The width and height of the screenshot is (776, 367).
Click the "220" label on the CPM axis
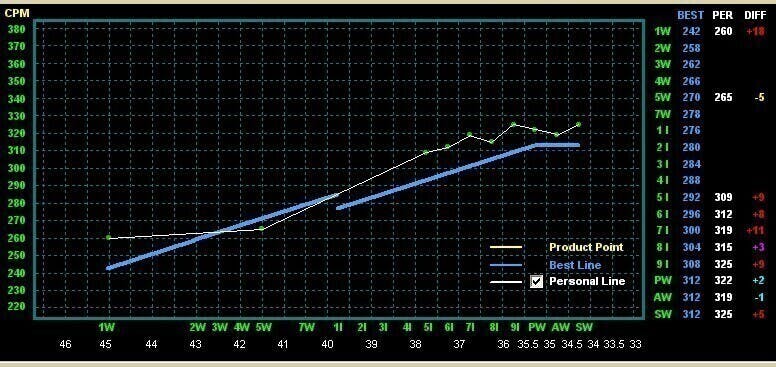tap(16, 307)
